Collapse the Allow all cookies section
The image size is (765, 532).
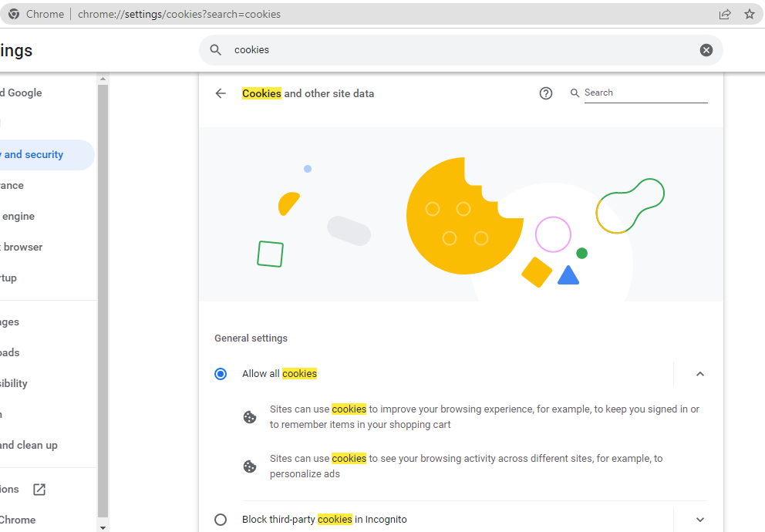click(700, 374)
